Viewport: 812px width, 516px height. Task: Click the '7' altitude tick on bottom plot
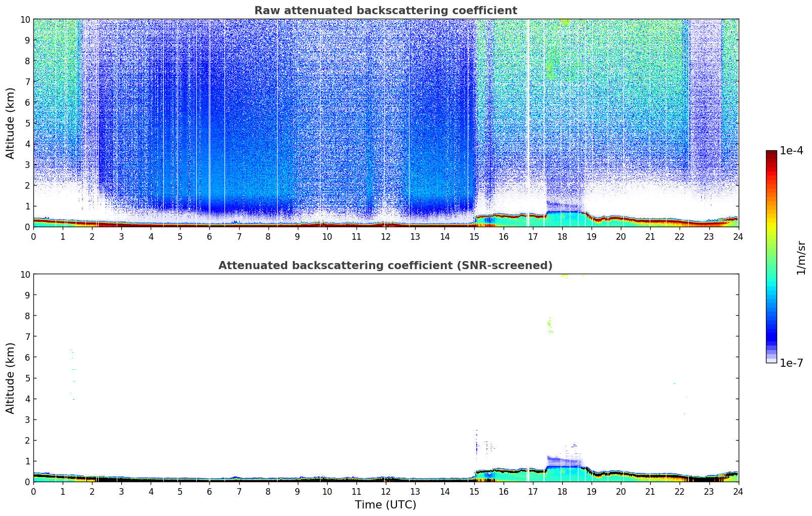[x=28, y=336]
